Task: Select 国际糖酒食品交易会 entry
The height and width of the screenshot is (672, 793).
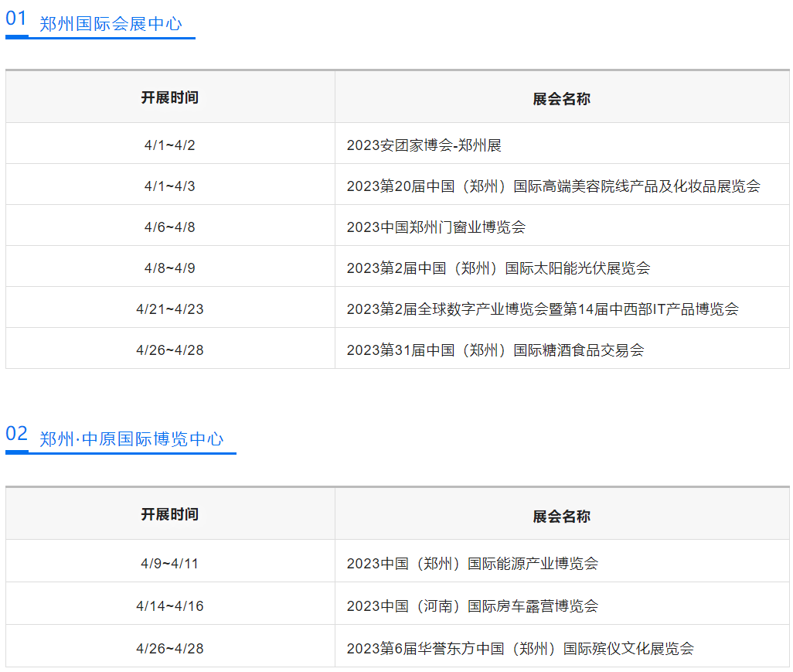Action: pyautogui.click(x=495, y=350)
